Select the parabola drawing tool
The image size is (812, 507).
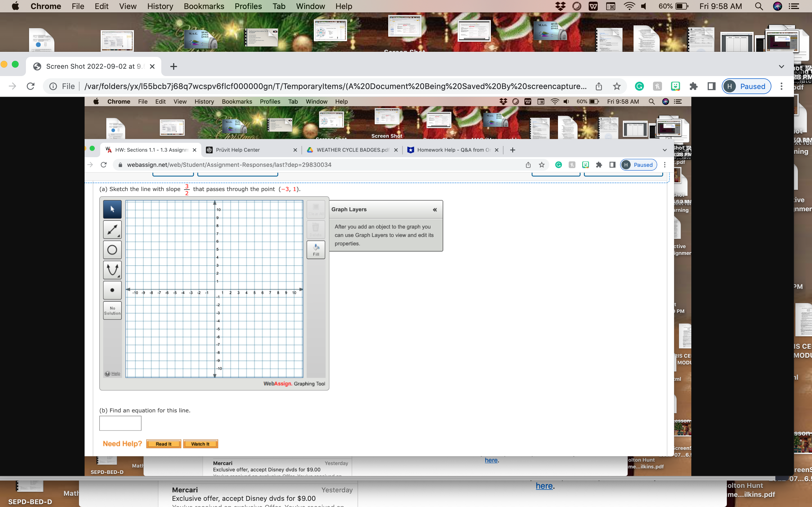[112, 270]
